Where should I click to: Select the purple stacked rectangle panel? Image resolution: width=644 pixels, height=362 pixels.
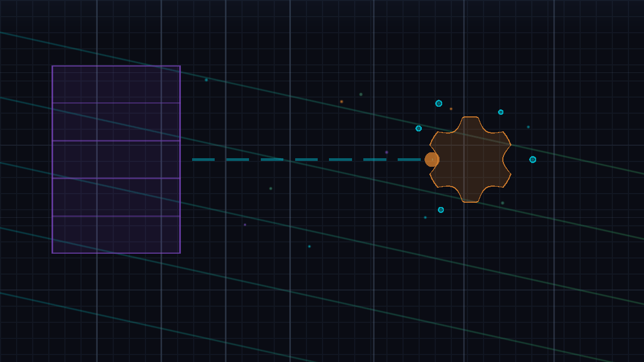click(116, 159)
